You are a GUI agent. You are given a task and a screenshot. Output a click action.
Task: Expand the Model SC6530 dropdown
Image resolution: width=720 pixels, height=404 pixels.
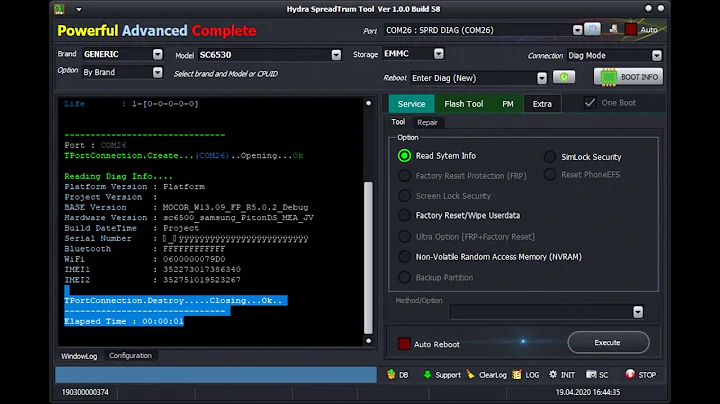336,55
